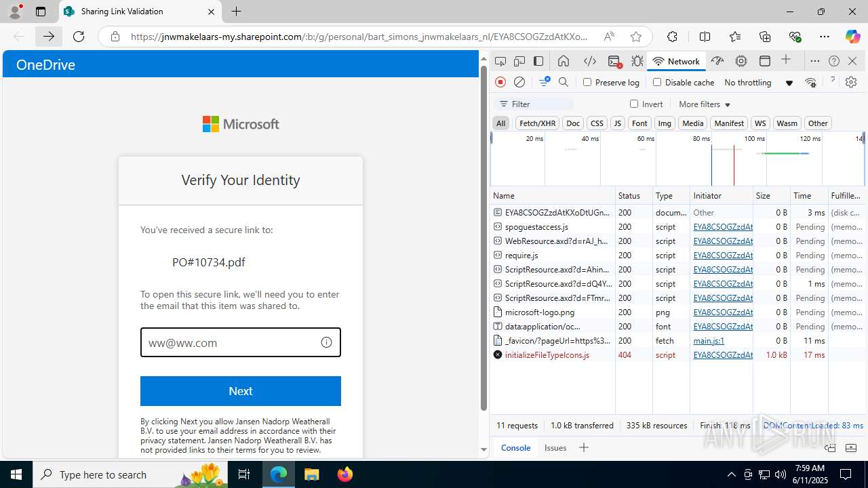
Task: Open Copilot sidebar icon
Action: point(852,37)
